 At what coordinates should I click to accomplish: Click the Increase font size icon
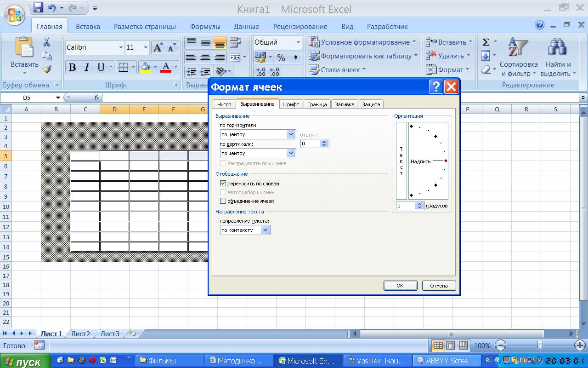pos(158,47)
